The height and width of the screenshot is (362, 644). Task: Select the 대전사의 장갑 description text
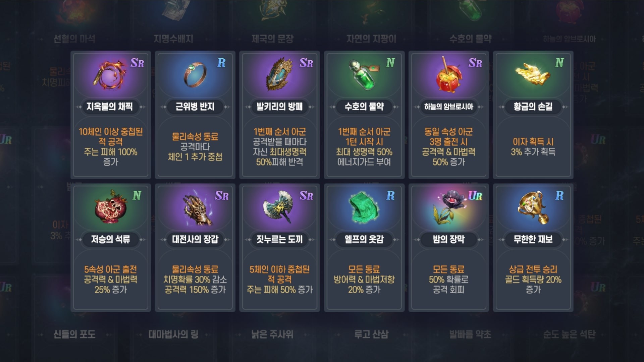click(195, 279)
